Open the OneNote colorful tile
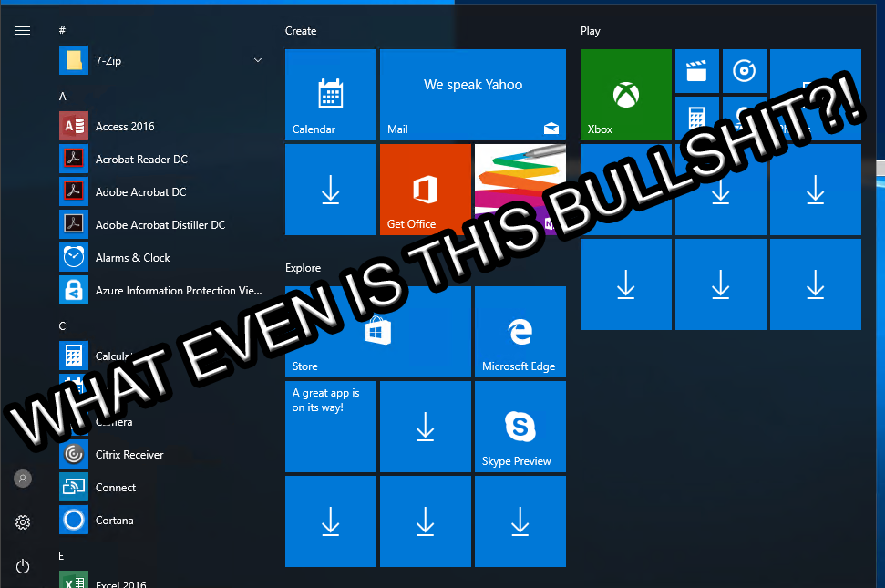 pyautogui.click(x=520, y=189)
